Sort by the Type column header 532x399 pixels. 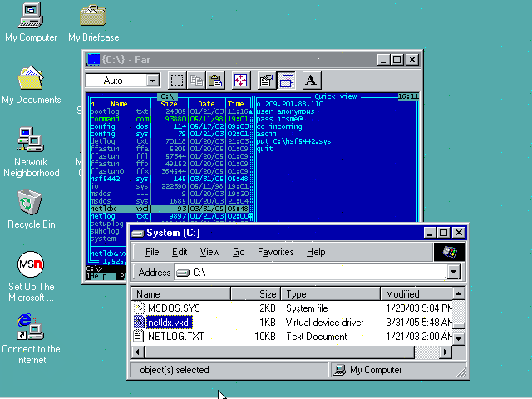point(331,293)
